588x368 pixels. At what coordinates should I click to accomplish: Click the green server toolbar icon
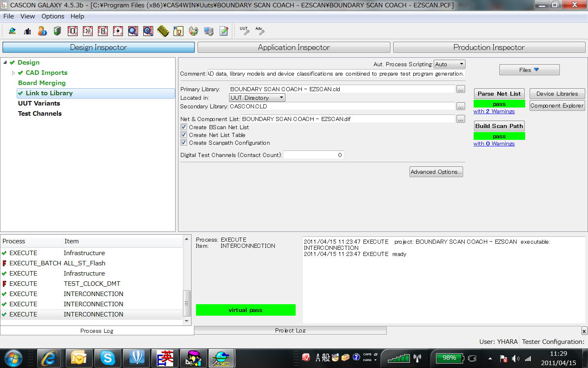[57, 31]
